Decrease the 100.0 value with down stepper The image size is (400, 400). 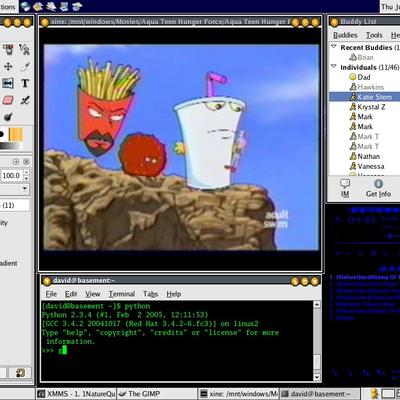coord(26,179)
